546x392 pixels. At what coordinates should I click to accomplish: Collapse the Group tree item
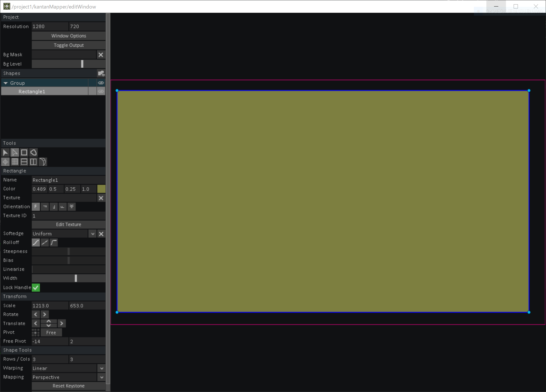click(x=6, y=83)
